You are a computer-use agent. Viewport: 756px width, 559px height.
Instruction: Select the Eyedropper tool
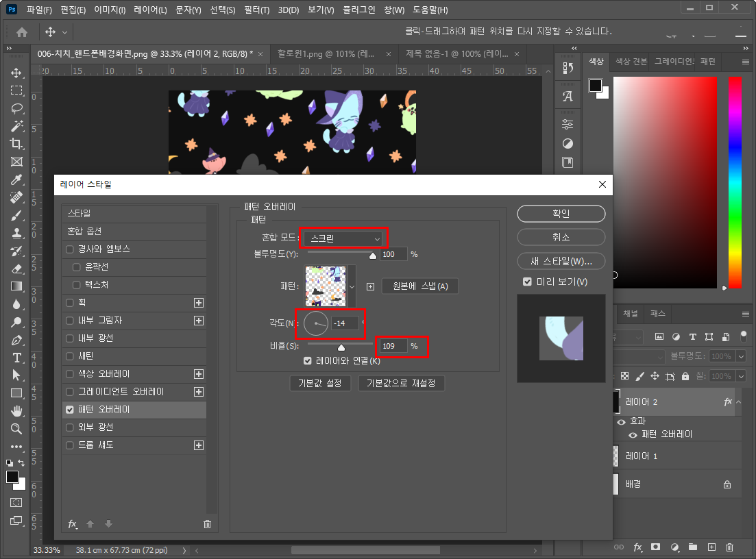coord(16,179)
